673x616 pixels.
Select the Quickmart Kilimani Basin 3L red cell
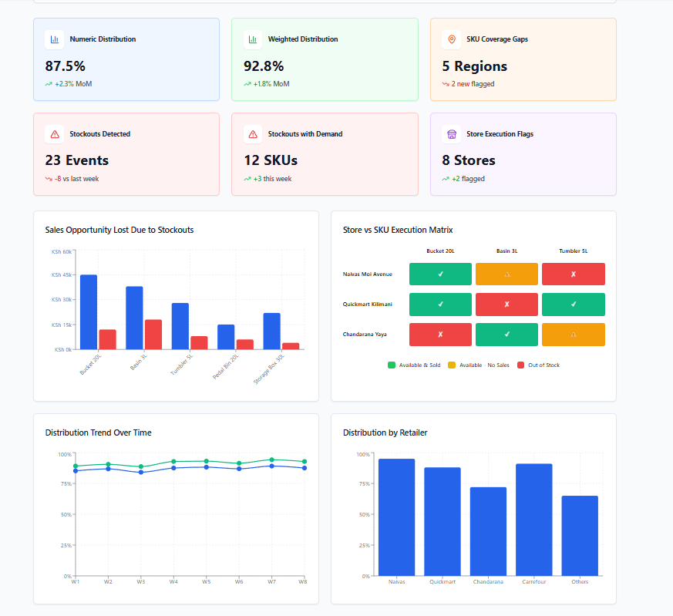click(x=507, y=305)
